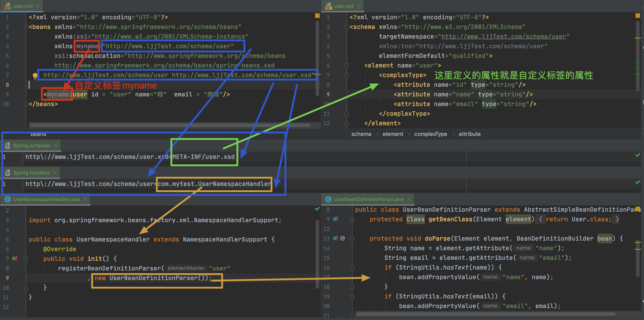Click "registerBeanDefinitionParser" method call
Viewport: 644px width, 320px height.
point(109,268)
